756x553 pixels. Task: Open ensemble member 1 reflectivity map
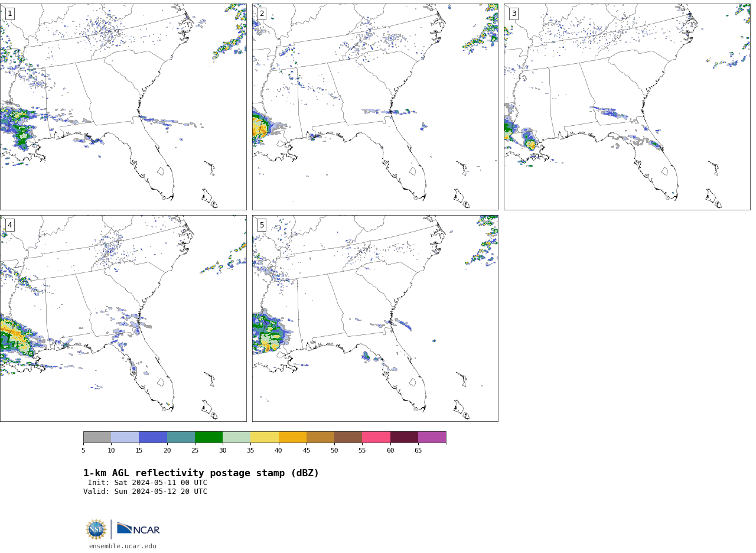pos(123,107)
